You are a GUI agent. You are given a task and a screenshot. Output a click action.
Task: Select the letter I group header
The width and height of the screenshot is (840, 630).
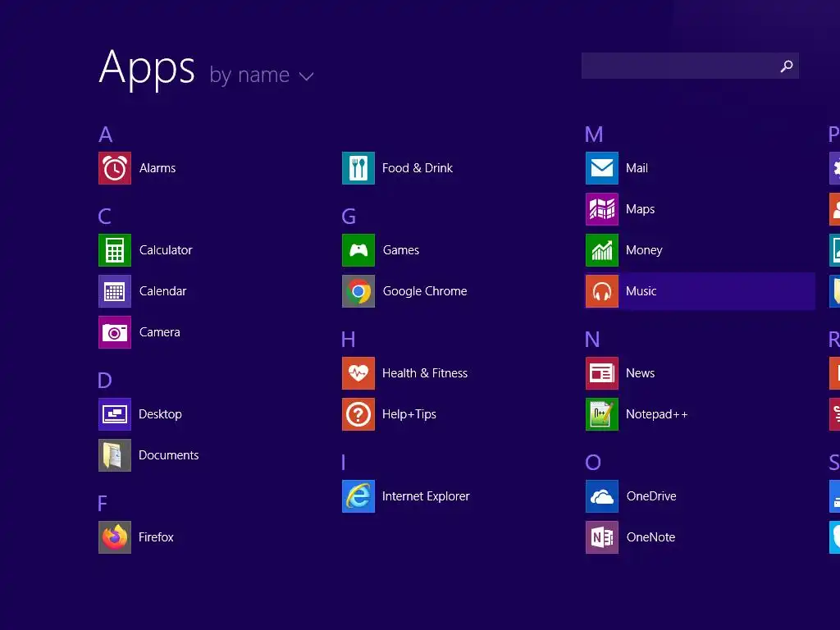344,463
